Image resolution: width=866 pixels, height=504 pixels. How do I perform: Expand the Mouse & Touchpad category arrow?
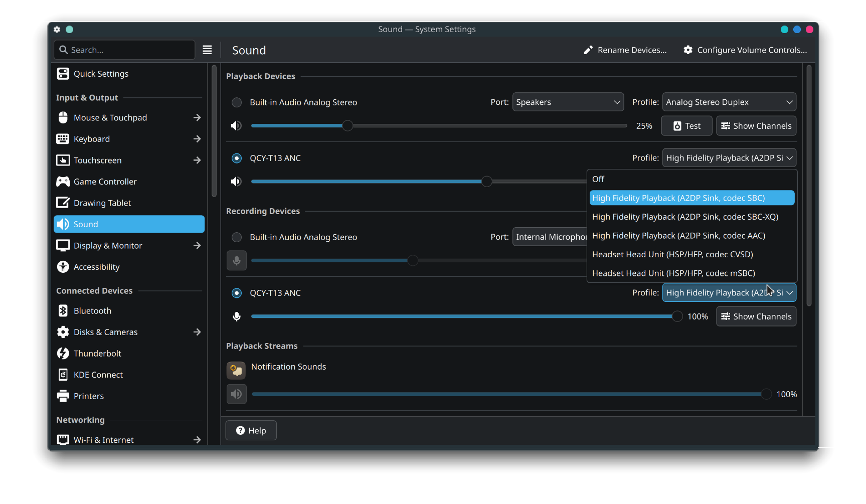pos(197,118)
